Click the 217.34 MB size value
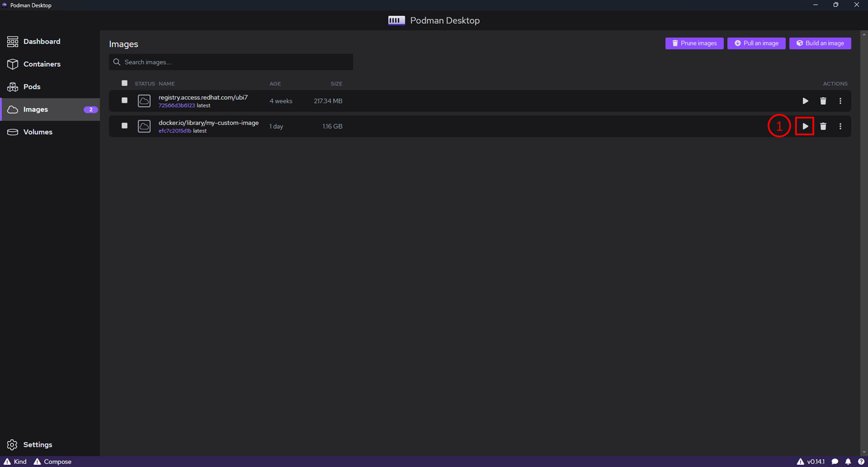 pos(328,101)
